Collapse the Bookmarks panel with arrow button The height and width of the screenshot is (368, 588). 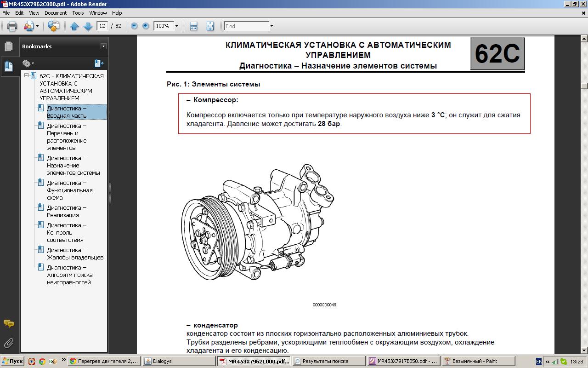click(103, 46)
